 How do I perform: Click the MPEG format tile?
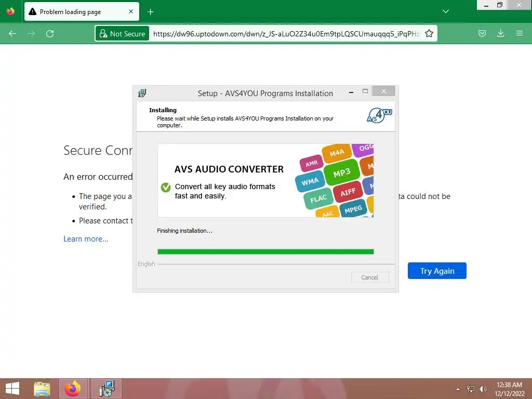pyautogui.click(x=353, y=209)
